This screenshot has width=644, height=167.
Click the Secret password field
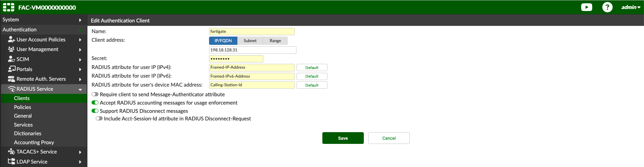coord(236,59)
